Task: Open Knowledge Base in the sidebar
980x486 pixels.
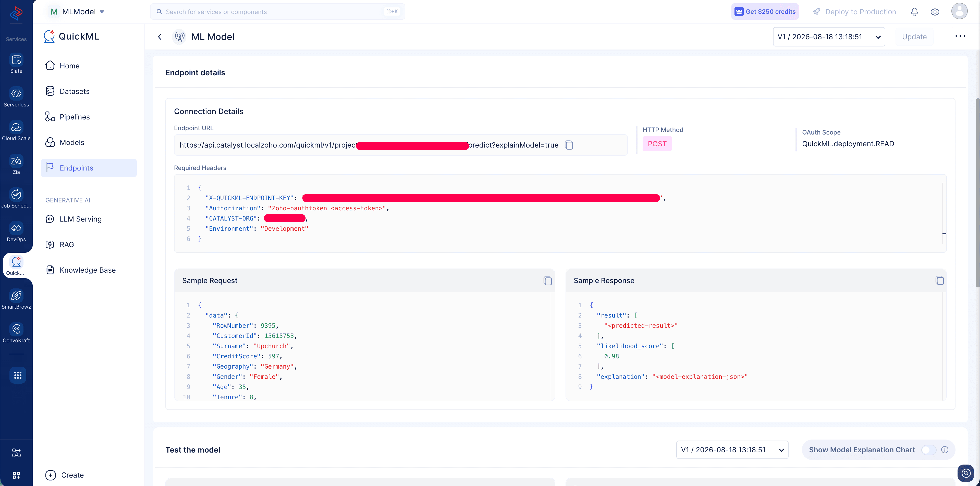Action: (89, 270)
